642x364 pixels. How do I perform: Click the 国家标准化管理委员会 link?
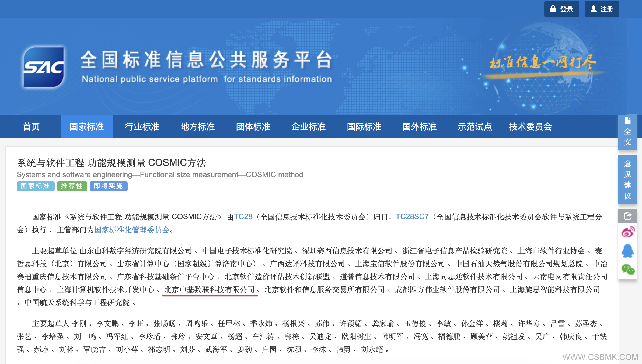coord(132,230)
